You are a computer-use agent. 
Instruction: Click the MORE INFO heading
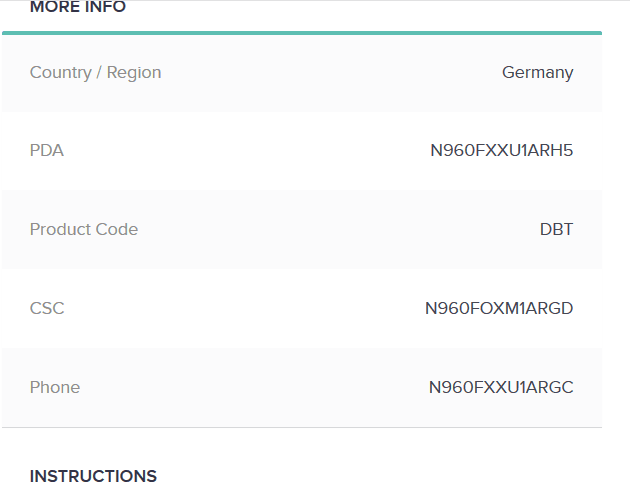click(78, 7)
